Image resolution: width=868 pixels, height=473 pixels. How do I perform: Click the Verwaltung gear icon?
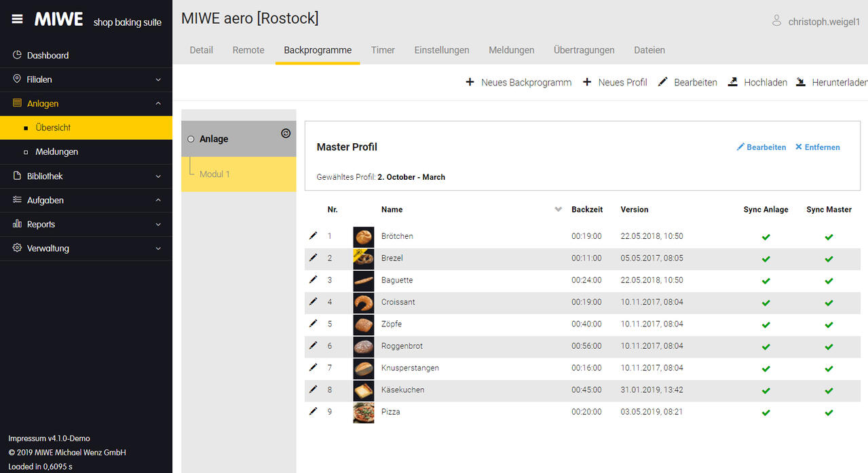[18, 248]
